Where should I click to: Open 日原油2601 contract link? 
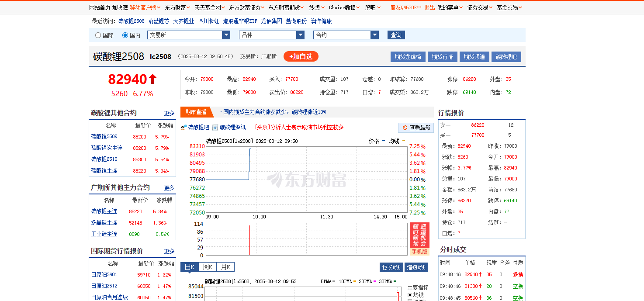tap(104, 274)
